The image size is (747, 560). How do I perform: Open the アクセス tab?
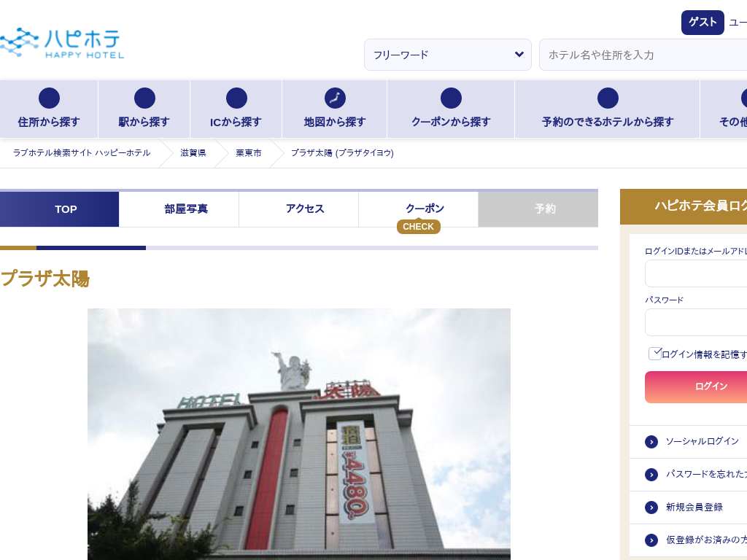[305, 209]
